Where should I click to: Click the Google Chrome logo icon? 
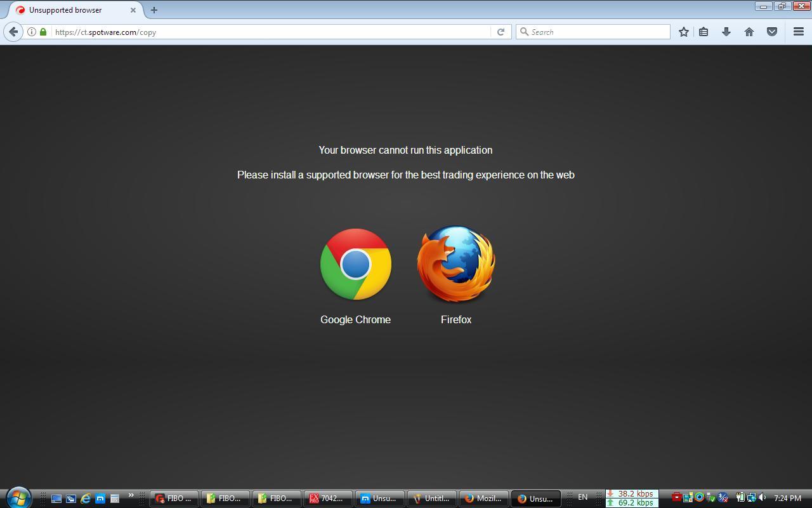[x=355, y=264]
